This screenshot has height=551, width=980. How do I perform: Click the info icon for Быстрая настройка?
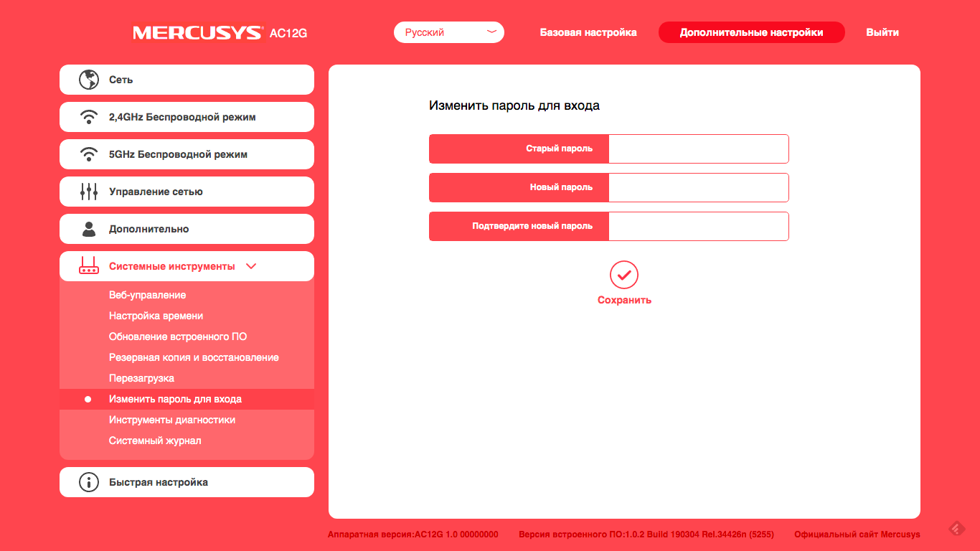88,482
